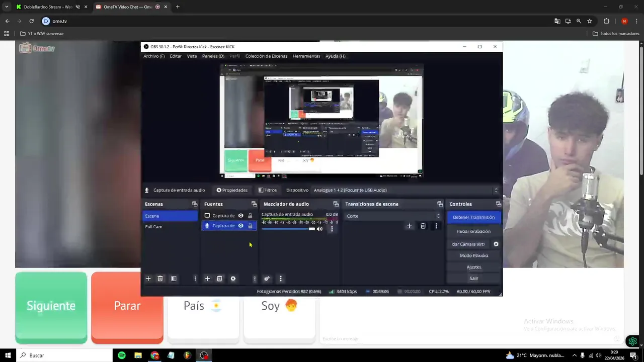
Task: Open Archivo menu in OBS
Action: tap(154, 56)
